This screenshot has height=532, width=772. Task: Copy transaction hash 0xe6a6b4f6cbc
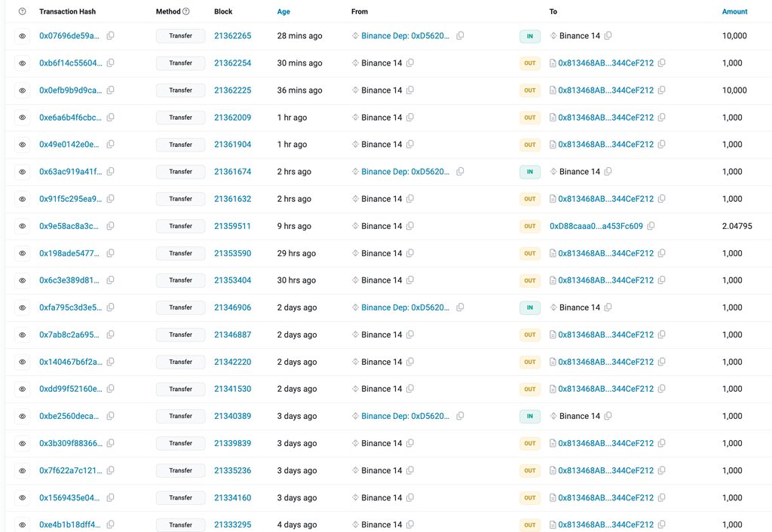[110, 117]
